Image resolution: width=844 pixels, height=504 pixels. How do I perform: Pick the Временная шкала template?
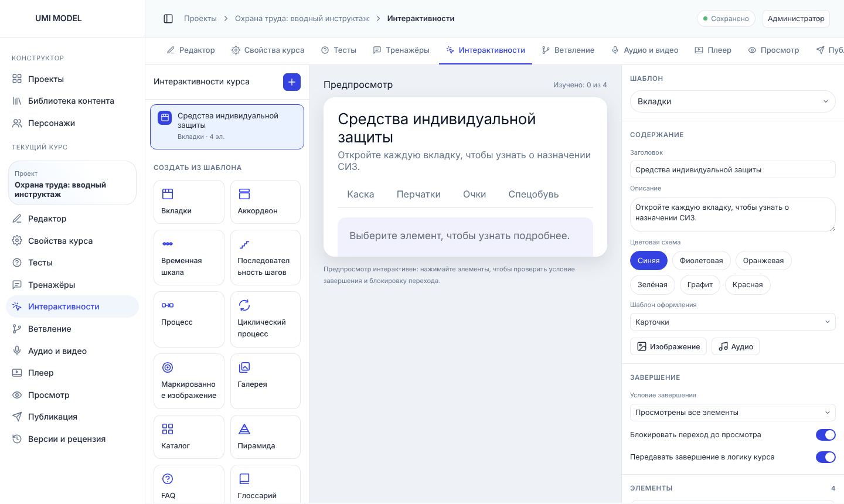coord(189,258)
